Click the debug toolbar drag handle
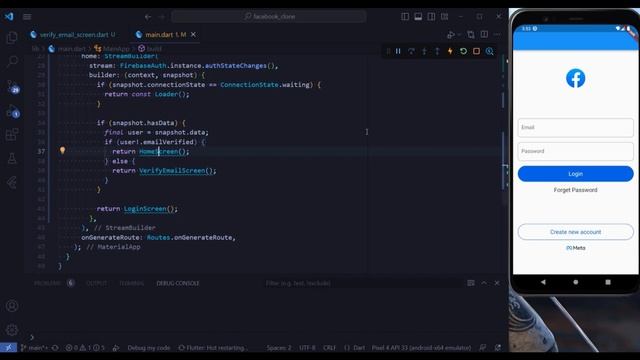The height and width of the screenshot is (360, 640). tap(388, 51)
